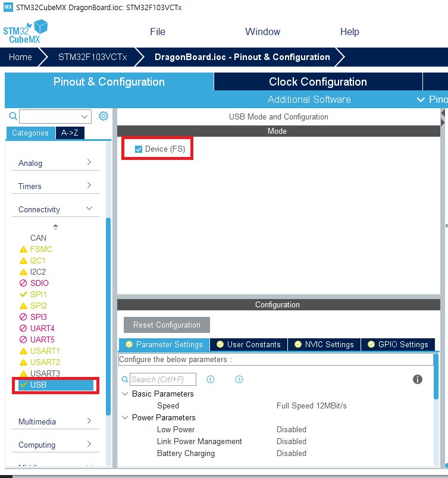
Task: Open the User Constants tab
Action: (249, 344)
